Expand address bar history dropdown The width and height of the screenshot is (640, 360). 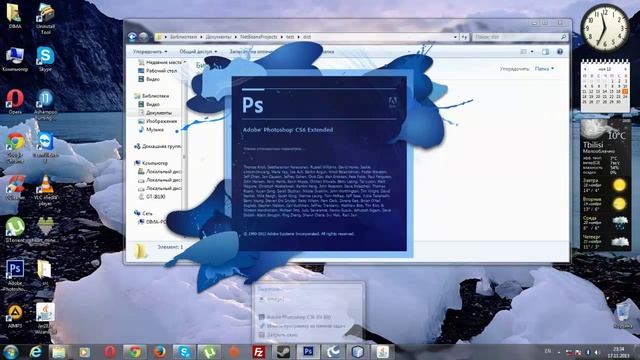[x=455, y=37]
